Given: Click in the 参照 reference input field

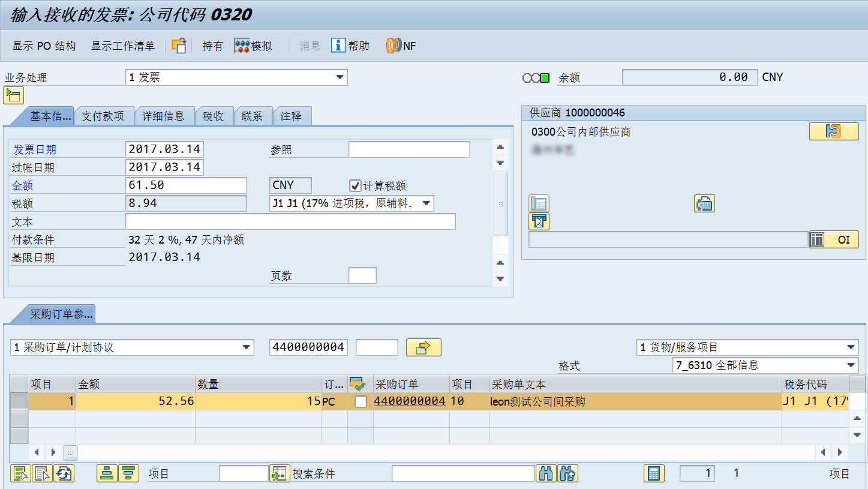Looking at the screenshot, I should pyautogui.click(x=409, y=149).
